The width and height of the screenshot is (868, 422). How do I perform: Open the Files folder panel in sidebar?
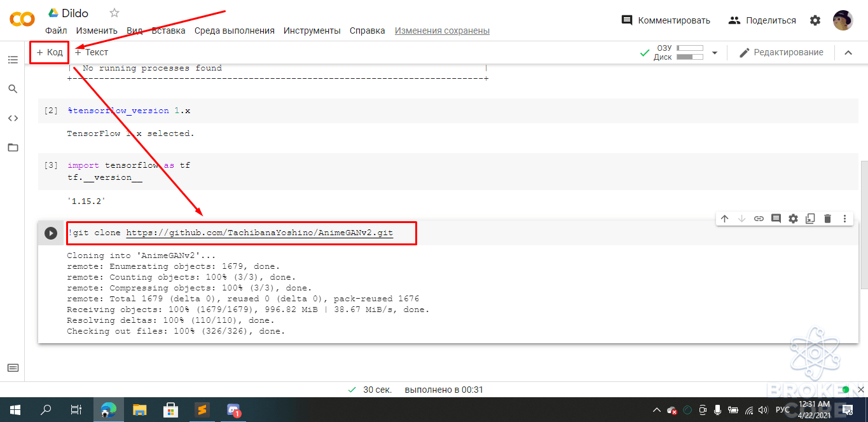point(13,147)
